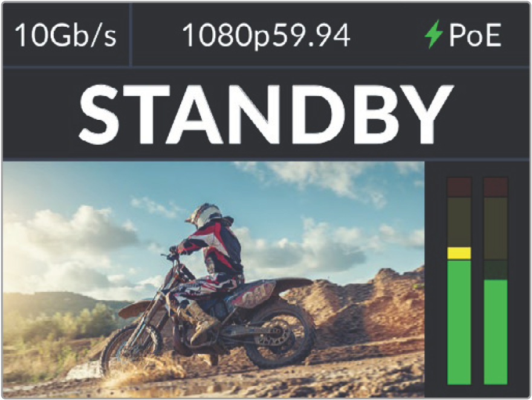Image resolution: width=532 pixels, height=400 pixels.
Task: Click the red clip zone of left meter
Action: (x=459, y=187)
